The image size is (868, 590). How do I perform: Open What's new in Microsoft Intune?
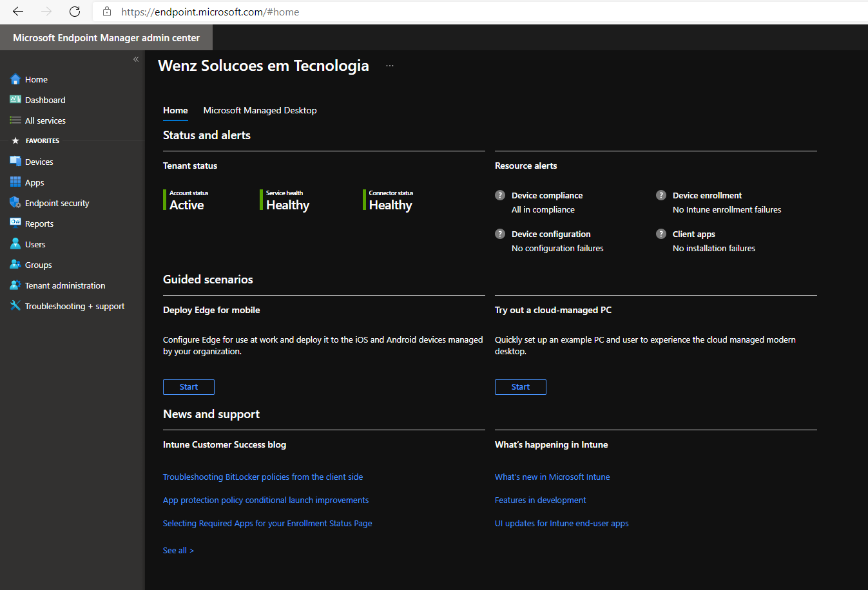[x=552, y=477]
